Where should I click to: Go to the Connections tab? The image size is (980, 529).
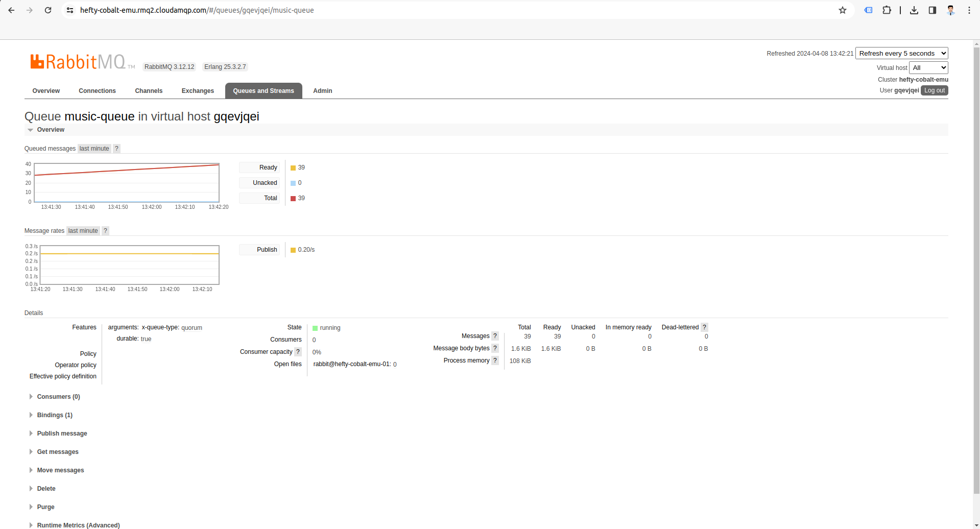(97, 91)
